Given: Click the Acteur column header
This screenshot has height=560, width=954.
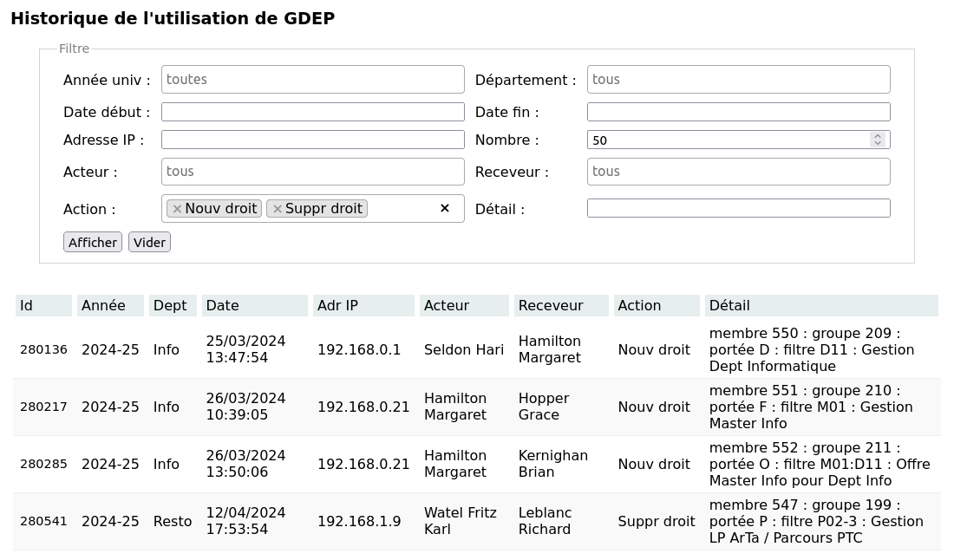Looking at the screenshot, I should pos(464,305).
